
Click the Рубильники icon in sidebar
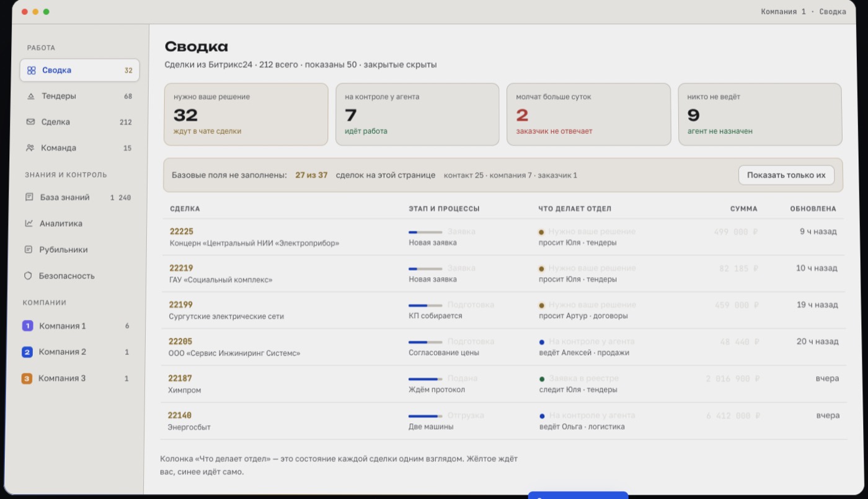pyautogui.click(x=29, y=250)
